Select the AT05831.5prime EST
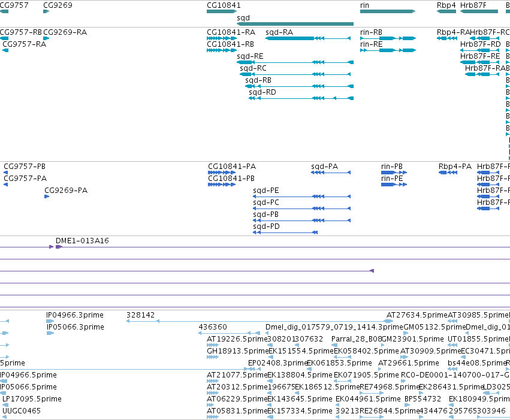This screenshot has height=420, width=510. [x=213, y=418]
